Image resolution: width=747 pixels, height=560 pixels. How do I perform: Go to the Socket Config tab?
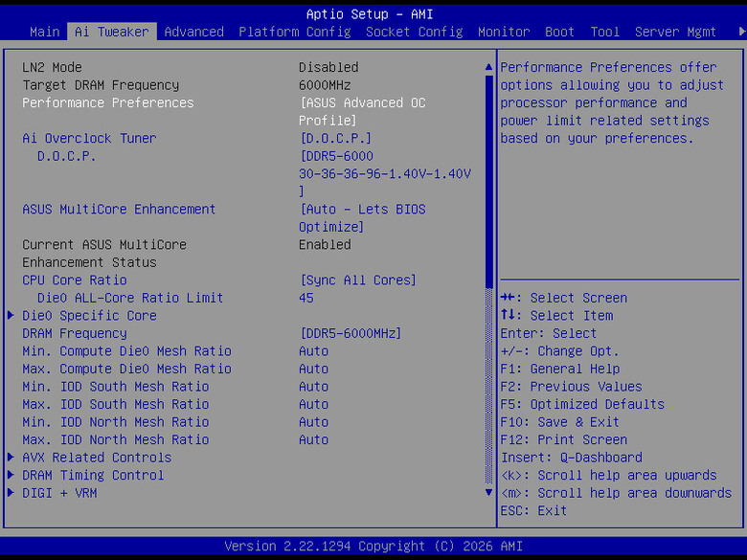414,32
